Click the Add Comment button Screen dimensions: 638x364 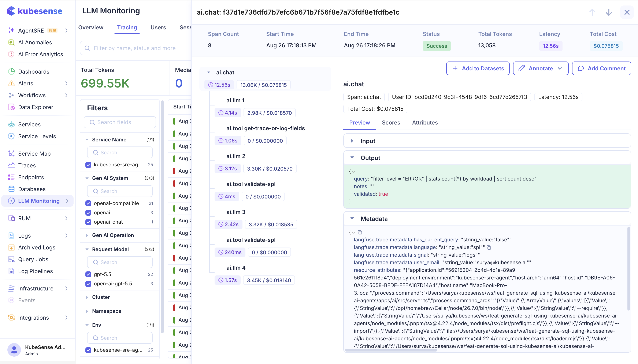tap(601, 68)
